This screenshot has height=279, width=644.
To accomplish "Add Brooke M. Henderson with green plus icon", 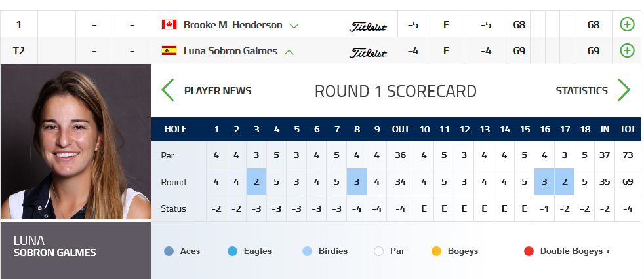I will click(x=627, y=25).
